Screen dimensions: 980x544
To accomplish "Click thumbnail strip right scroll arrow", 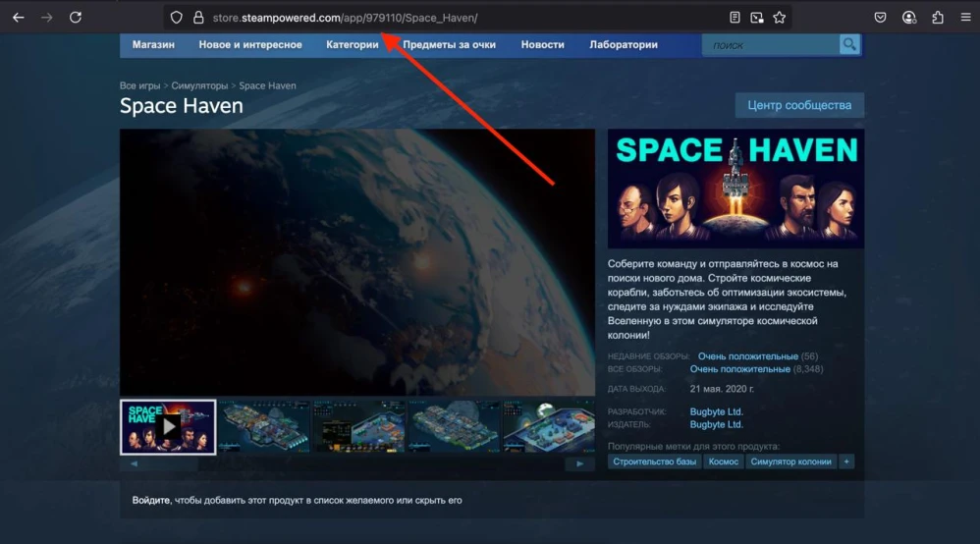I will pyautogui.click(x=579, y=463).
